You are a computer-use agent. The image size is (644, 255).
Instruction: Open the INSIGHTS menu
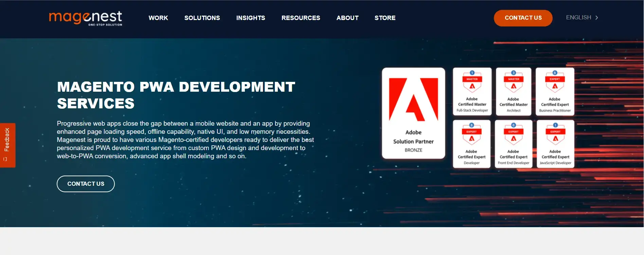pos(251,18)
